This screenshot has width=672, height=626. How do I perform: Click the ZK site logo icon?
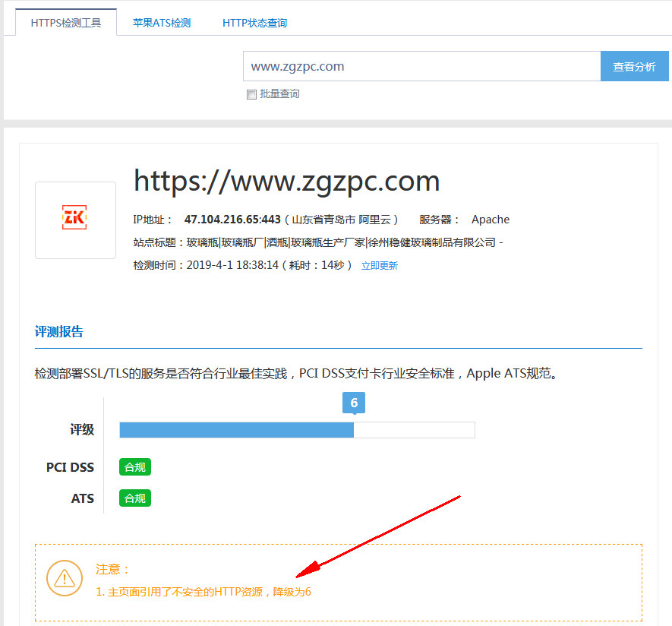pyautogui.click(x=75, y=220)
